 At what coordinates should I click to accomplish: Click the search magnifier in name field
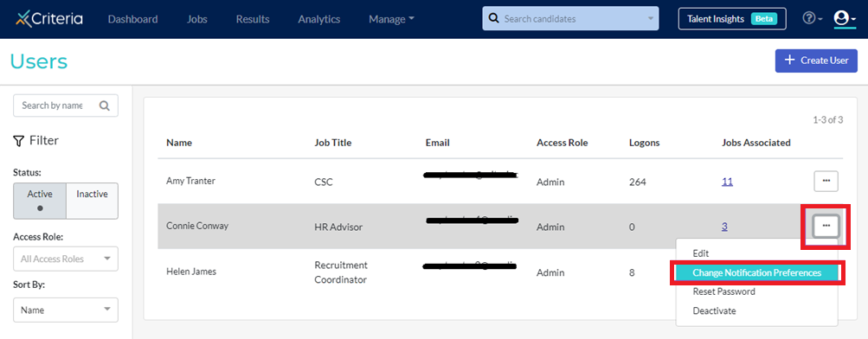point(104,106)
